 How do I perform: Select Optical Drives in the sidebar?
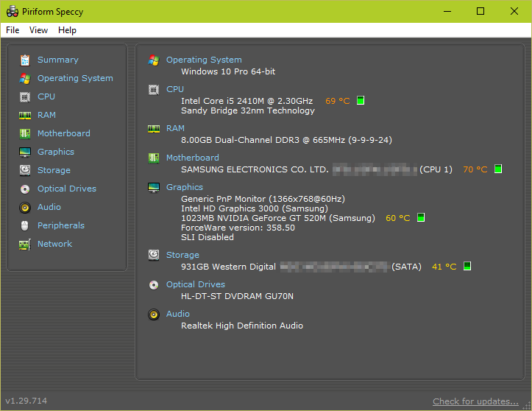point(67,189)
